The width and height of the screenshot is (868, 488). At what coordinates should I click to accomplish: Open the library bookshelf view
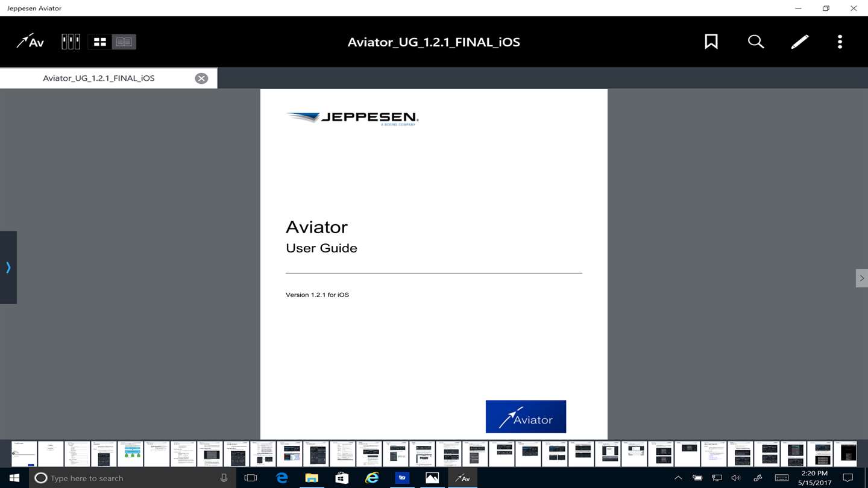coord(71,42)
